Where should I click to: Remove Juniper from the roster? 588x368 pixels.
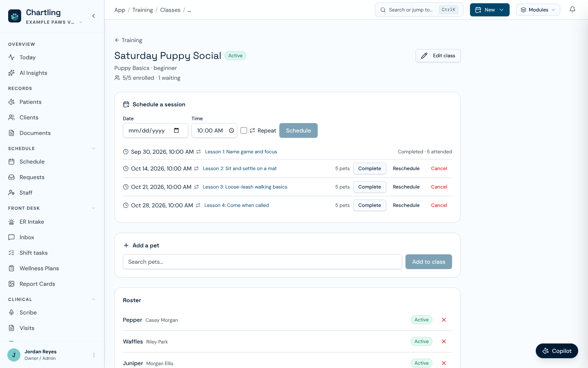(x=444, y=363)
